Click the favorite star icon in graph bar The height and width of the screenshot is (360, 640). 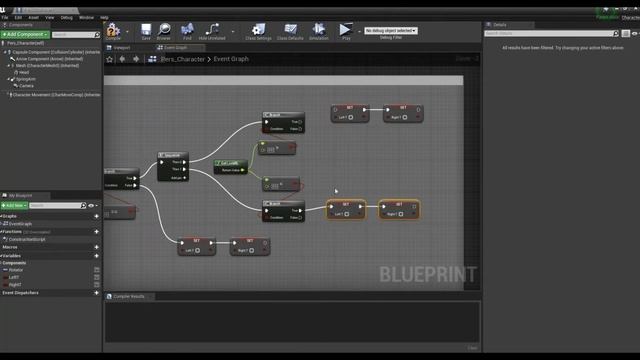click(x=109, y=59)
